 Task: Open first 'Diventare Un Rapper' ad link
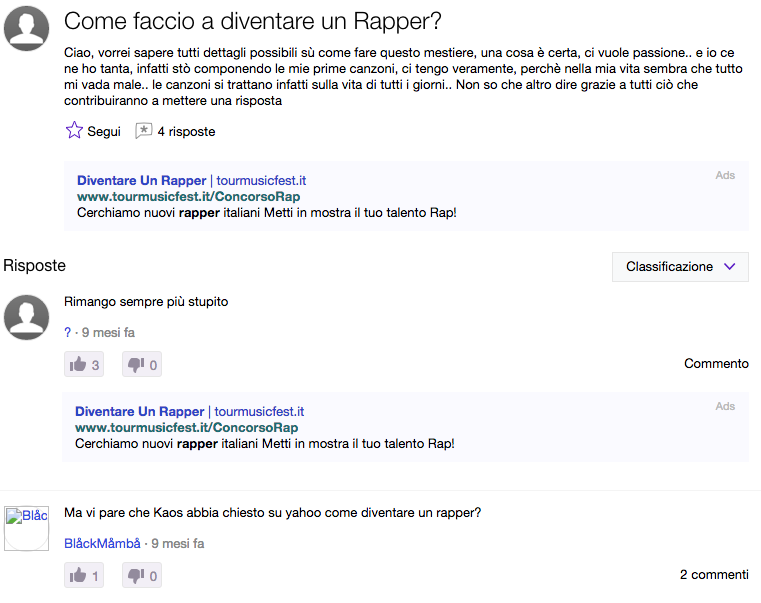tap(142, 181)
